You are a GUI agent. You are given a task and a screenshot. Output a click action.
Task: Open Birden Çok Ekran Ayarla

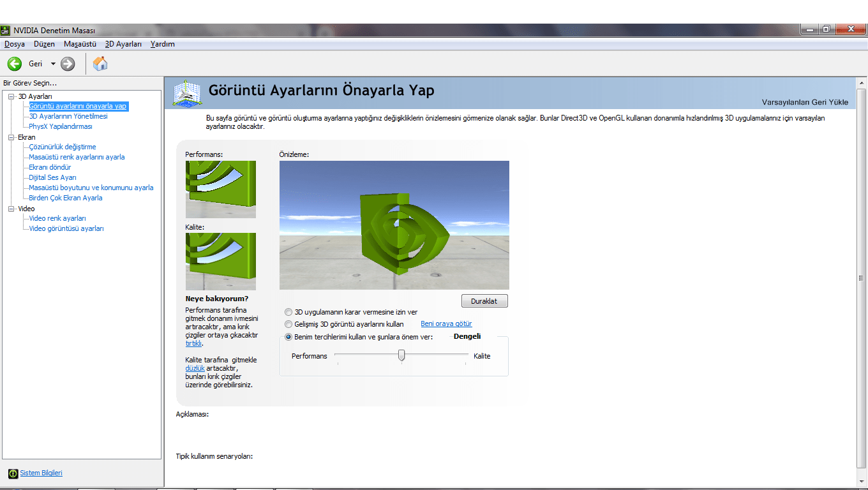coord(66,198)
